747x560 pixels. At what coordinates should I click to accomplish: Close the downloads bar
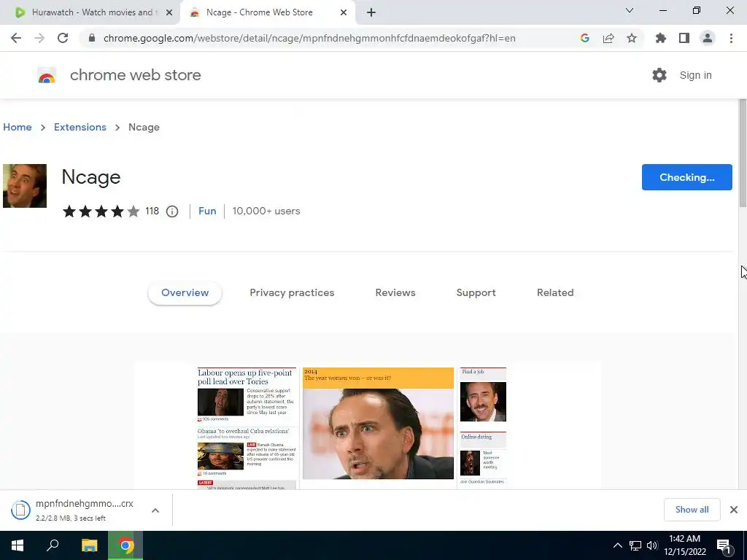point(734,510)
